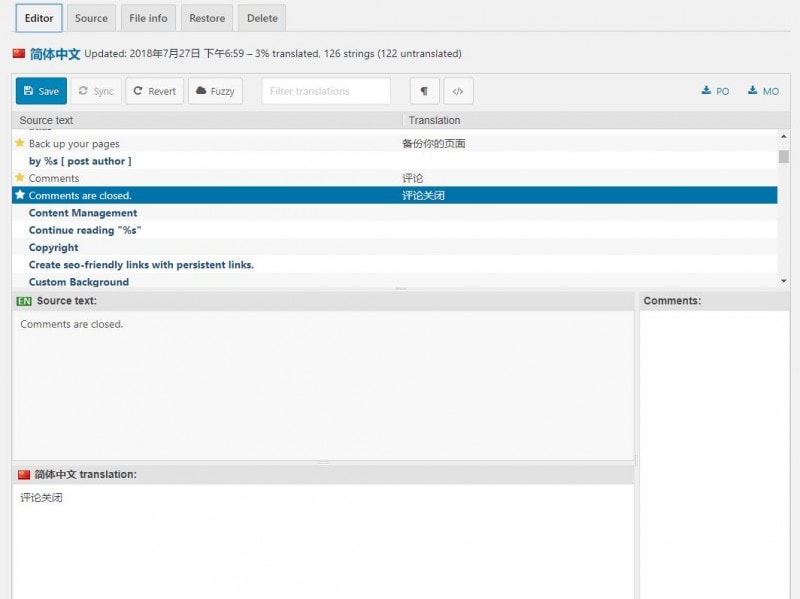
Task: Select the "Continue reading" source string
Action: click(x=84, y=230)
